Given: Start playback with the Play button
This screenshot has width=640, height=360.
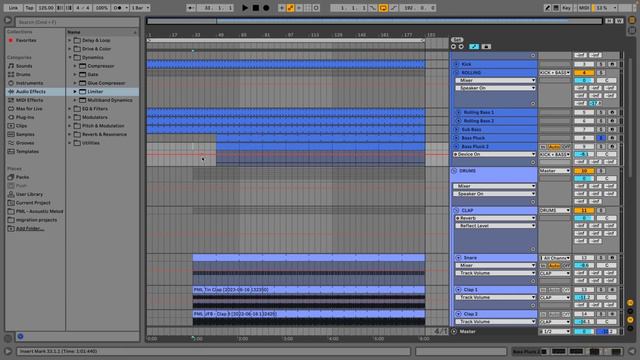Looking at the screenshot, I should tap(245, 8).
